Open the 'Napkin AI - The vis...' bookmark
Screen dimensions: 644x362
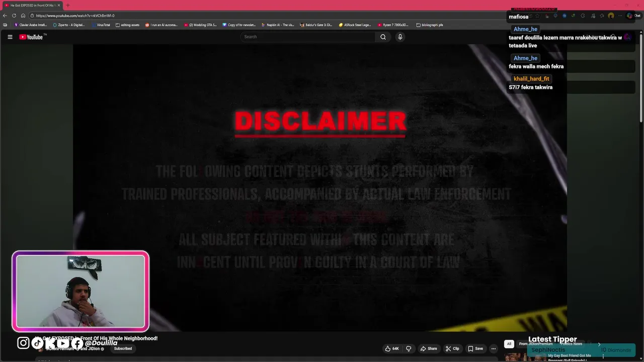278,25
